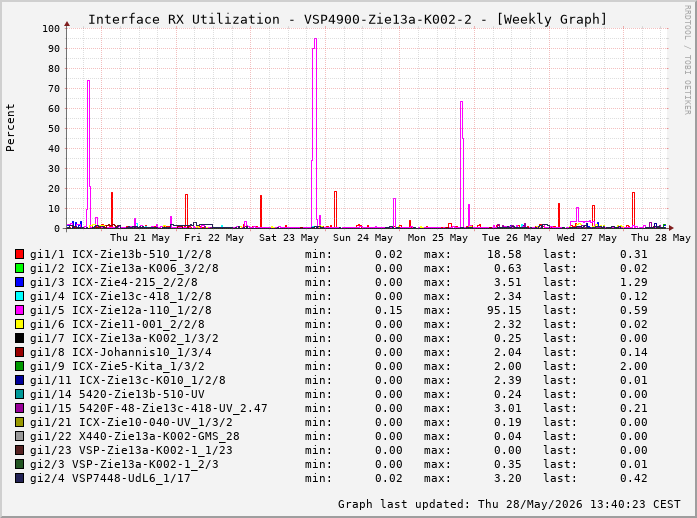
Task: Click the green gi1/2 legend color swatch
Action: 19,268
